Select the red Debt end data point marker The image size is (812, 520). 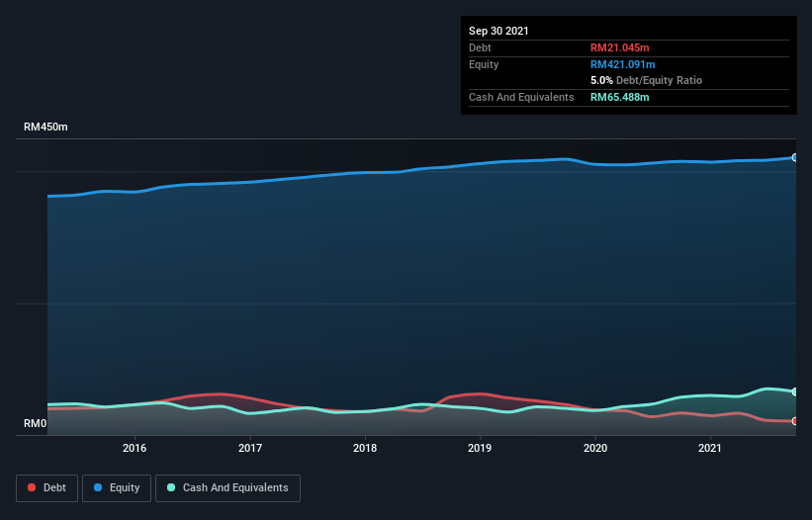click(x=795, y=421)
